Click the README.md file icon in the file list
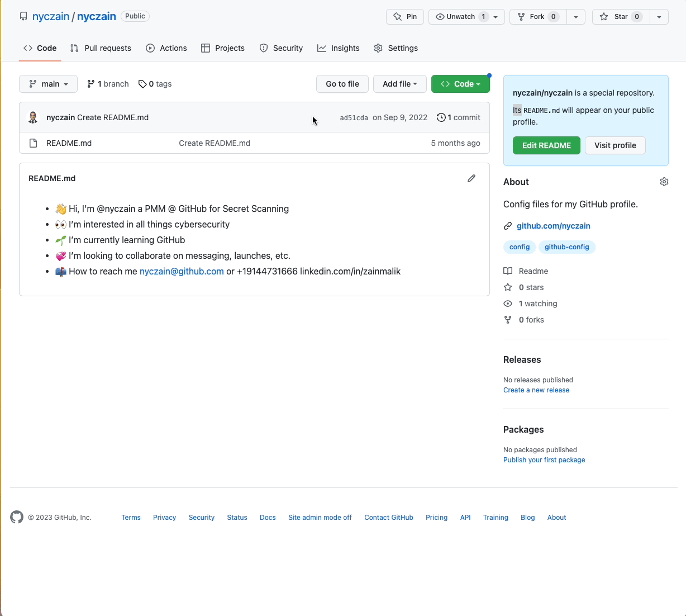The image size is (686, 616). tap(33, 143)
